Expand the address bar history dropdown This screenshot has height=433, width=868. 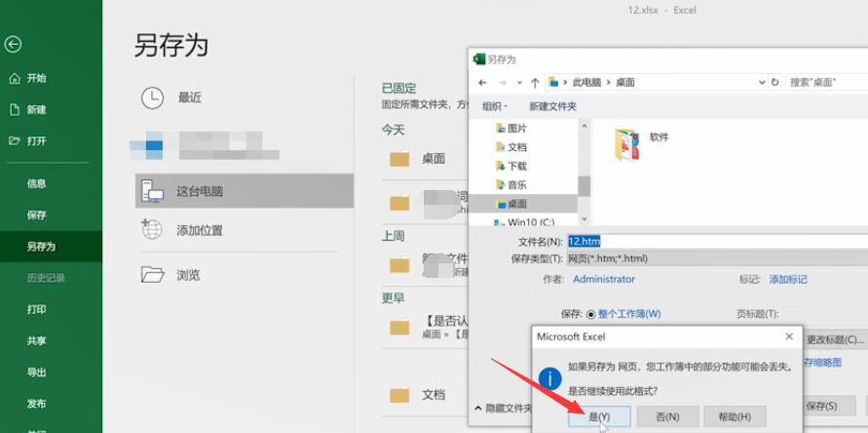pyautogui.click(x=761, y=83)
